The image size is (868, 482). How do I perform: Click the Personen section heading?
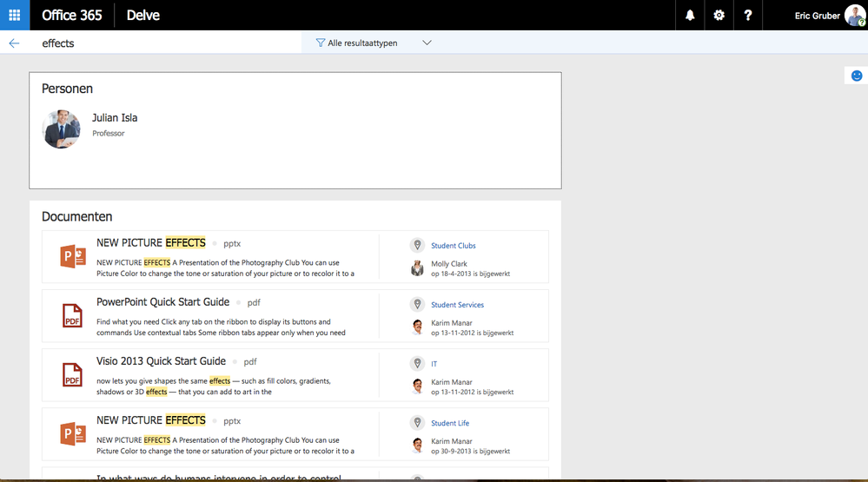pyautogui.click(x=67, y=89)
